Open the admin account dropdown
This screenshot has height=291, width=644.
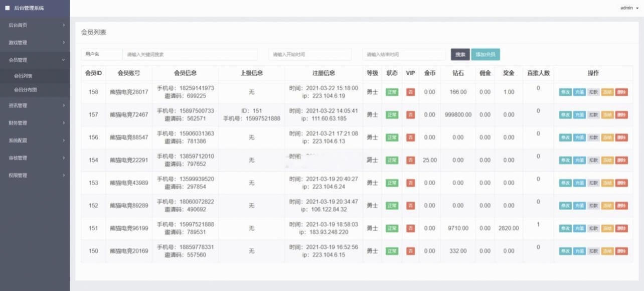(x=629, y=8)
